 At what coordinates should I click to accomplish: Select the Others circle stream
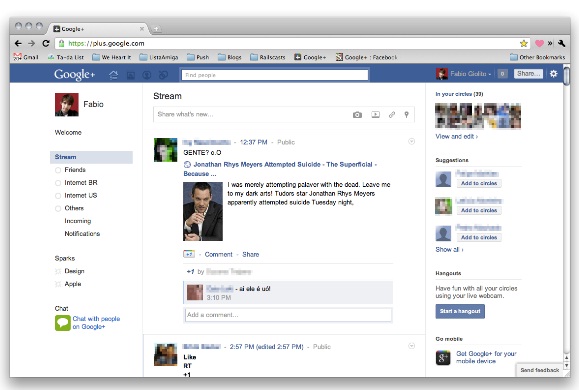pos(74,208)
